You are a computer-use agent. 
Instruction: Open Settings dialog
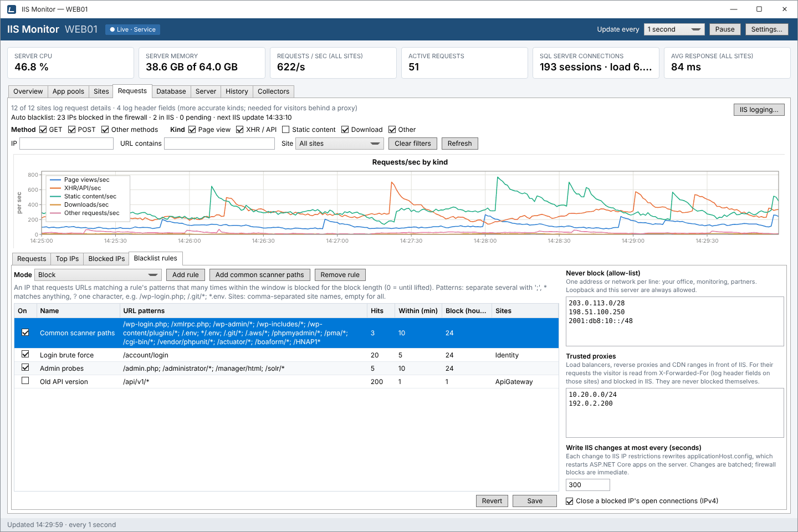pos(767,29)
